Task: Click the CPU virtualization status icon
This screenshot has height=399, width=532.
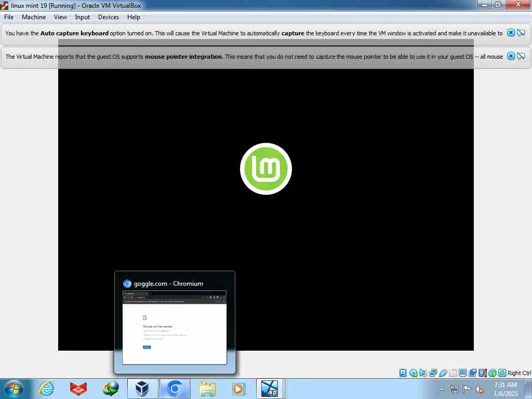Action: click(x=483, y=373)
